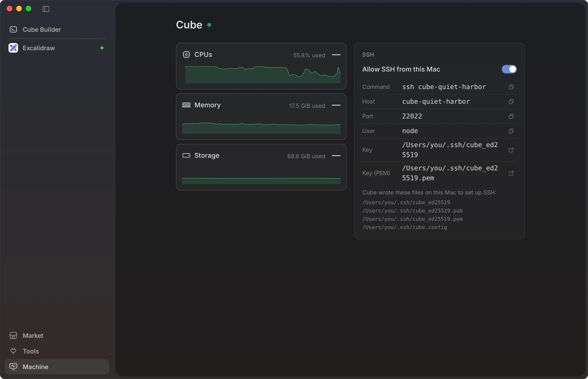Screen dimensions: 588x379
Task: Click the "ssh cube-quiet-harbor" command text
Action: pyautogui.click(x=444, y=87)
